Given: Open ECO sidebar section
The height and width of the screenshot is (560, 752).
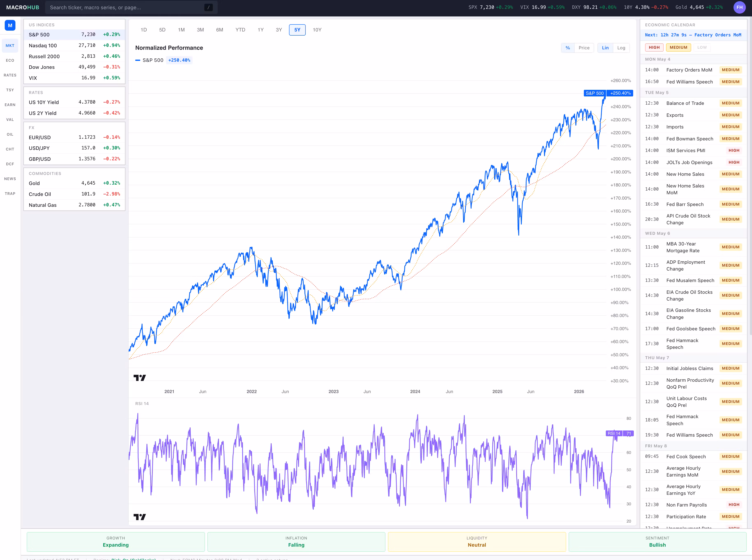Looking at the screenshot, I should [10, 60].
